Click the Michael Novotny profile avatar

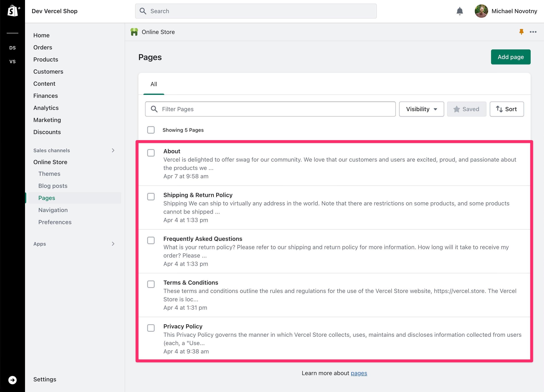click(481, 11)
